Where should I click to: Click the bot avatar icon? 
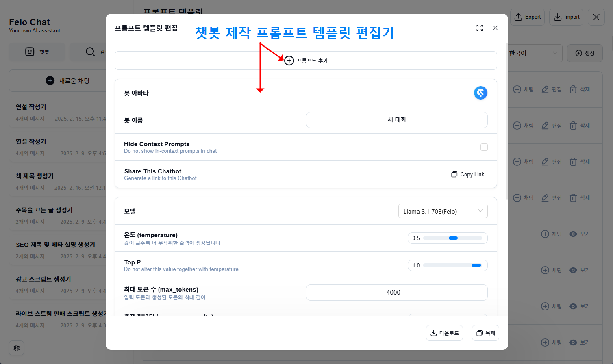pyautogui.click(x=480, y=93)
